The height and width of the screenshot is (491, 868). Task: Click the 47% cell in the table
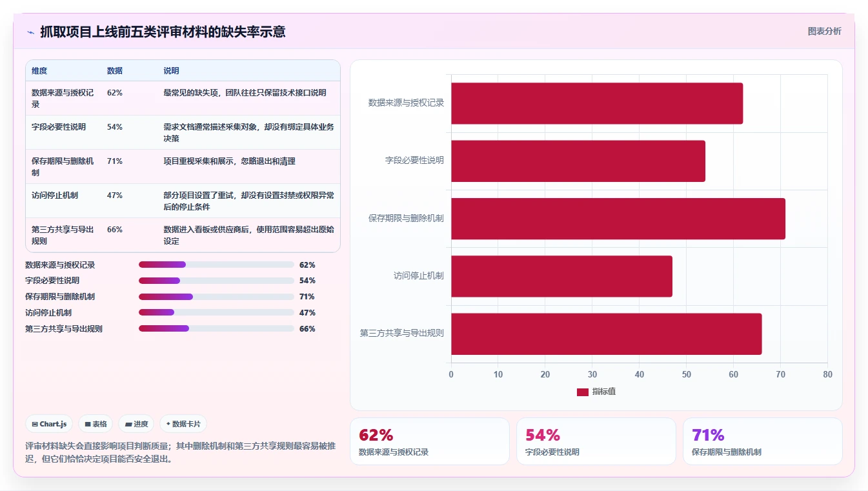pos(115,195)
